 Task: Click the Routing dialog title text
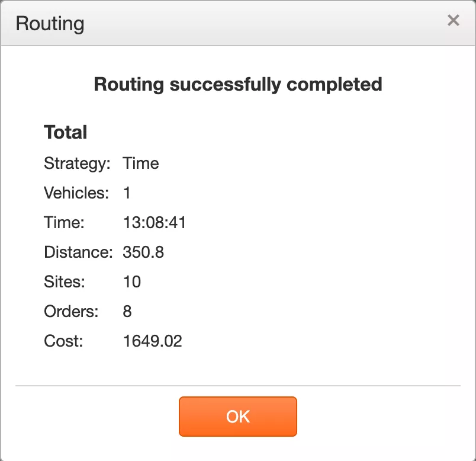(x=50, y=24)
